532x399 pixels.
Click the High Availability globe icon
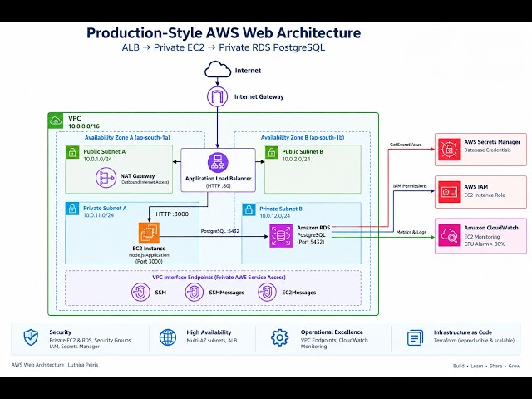point(168,337)
